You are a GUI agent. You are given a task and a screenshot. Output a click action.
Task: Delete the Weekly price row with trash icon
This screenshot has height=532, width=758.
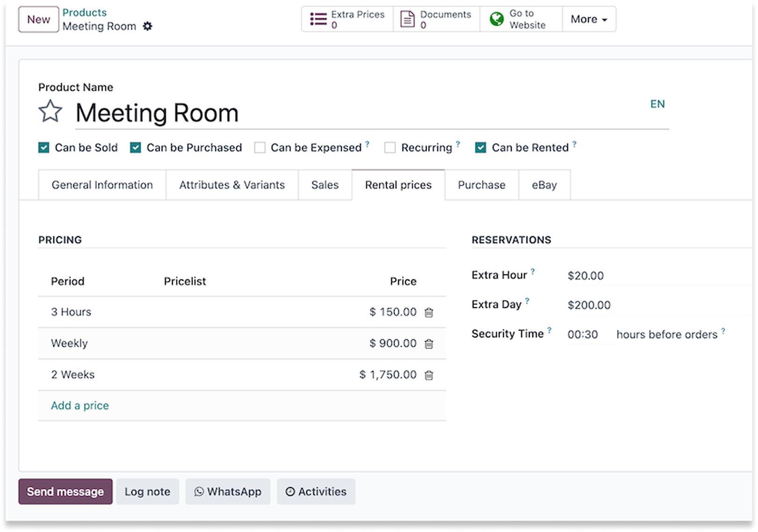[429, 344]
